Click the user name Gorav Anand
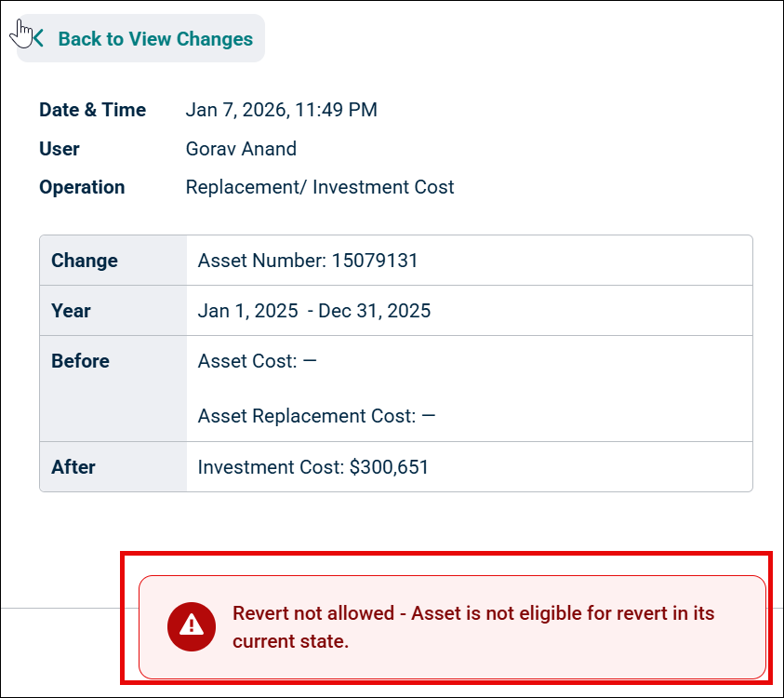The image size is (784, 698). point(241,149)
